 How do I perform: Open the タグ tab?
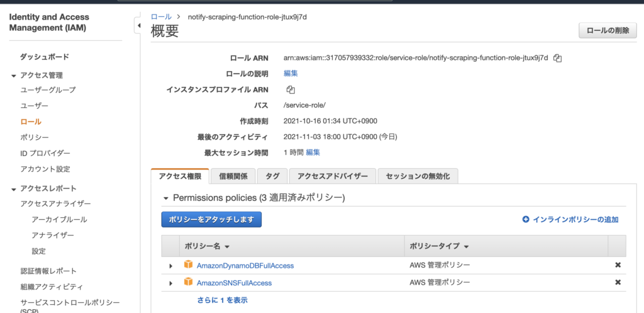click(272, 176)
